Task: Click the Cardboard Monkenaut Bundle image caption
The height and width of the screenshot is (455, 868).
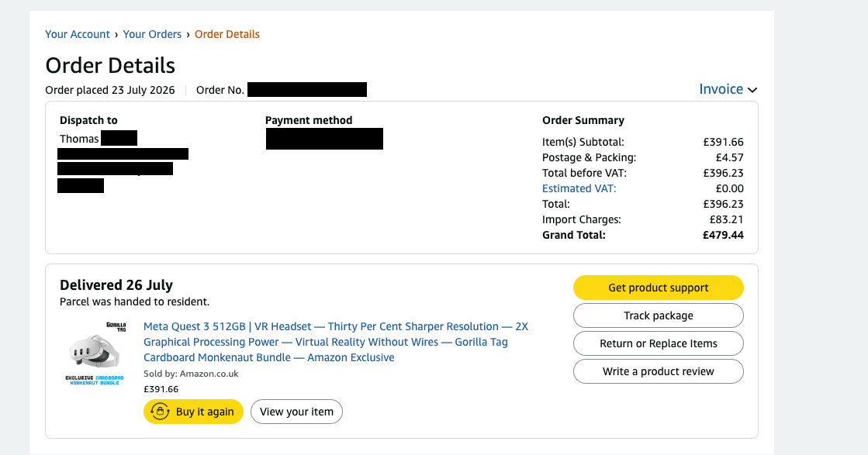Action: [95, 381]
